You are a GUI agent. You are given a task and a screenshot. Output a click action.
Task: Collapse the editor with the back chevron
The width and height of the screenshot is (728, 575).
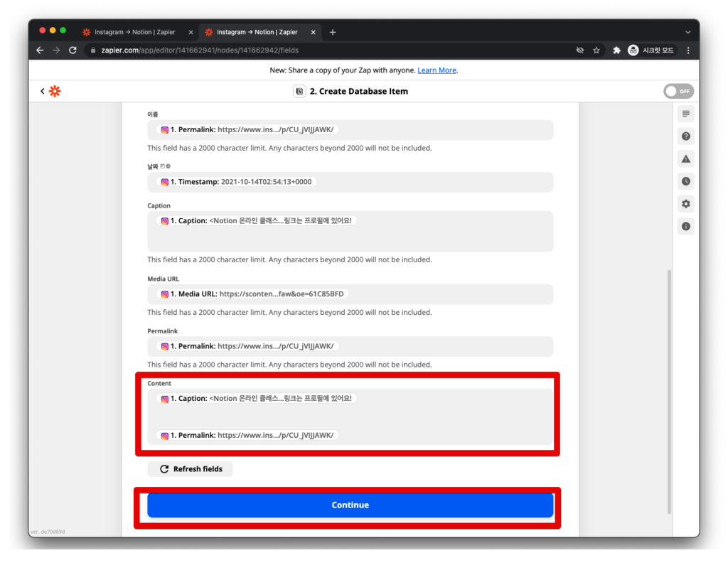tap(42, 91)
